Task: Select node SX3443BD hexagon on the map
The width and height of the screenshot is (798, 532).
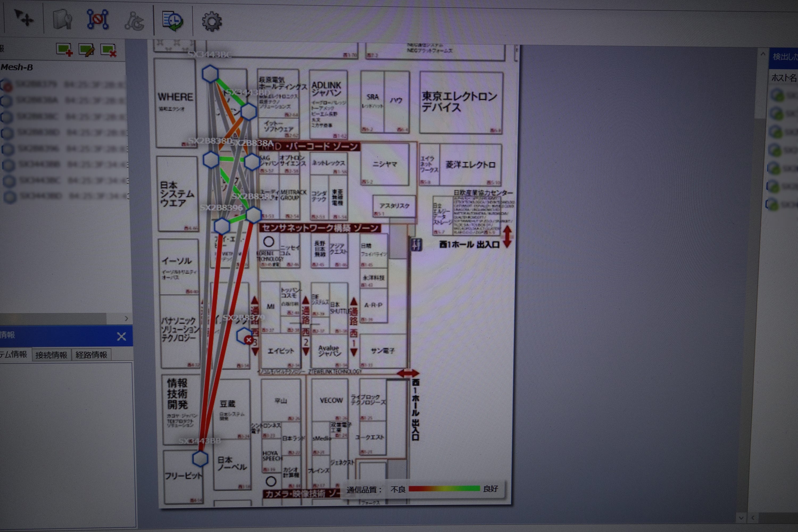Action: coord(248,111)
